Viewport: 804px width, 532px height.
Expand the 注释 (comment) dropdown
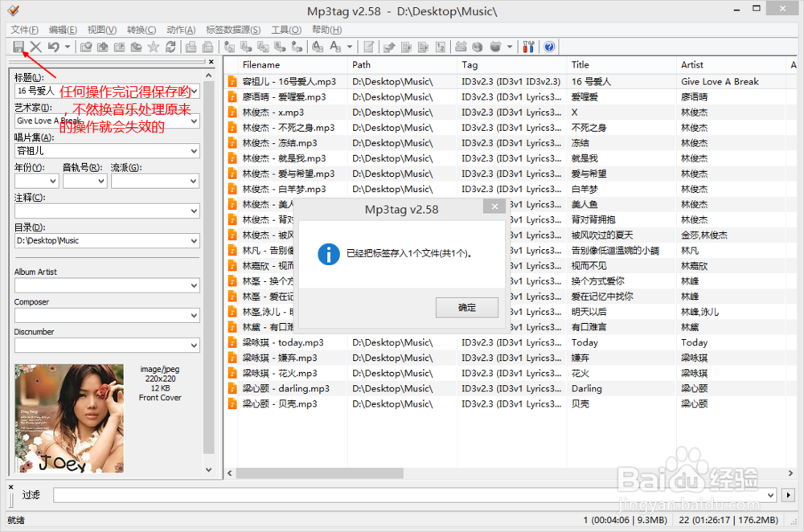click(x=194, y=211)
